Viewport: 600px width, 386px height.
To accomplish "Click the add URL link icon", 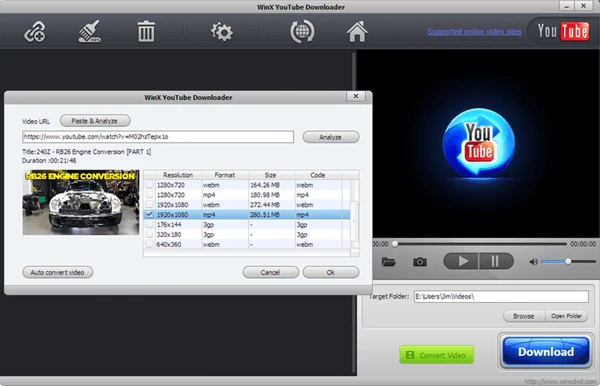I will click(35, 32).
